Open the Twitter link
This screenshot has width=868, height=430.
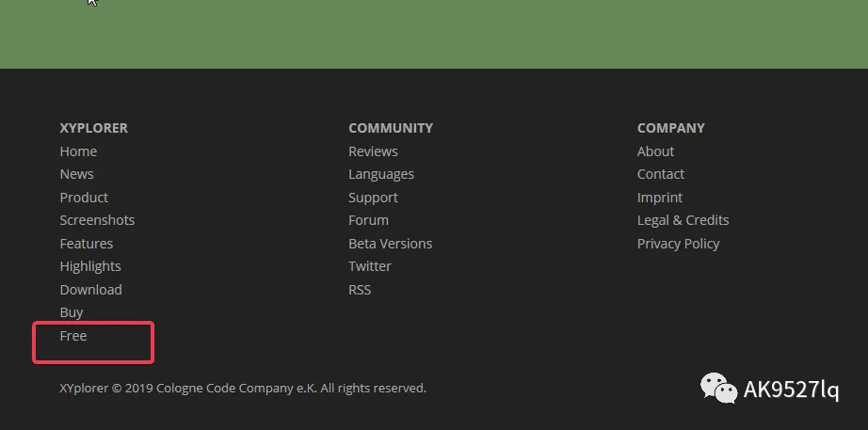coord(370,266)
